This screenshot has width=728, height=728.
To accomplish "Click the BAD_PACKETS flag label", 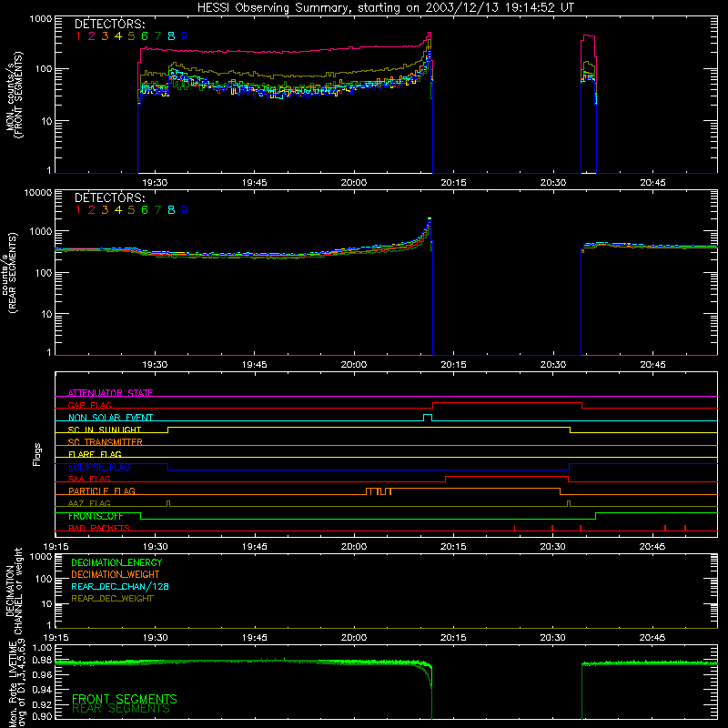I will (x=99, y=528).
